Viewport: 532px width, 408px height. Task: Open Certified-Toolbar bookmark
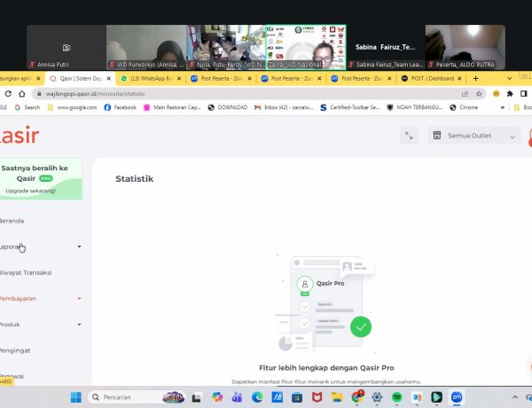350,107
